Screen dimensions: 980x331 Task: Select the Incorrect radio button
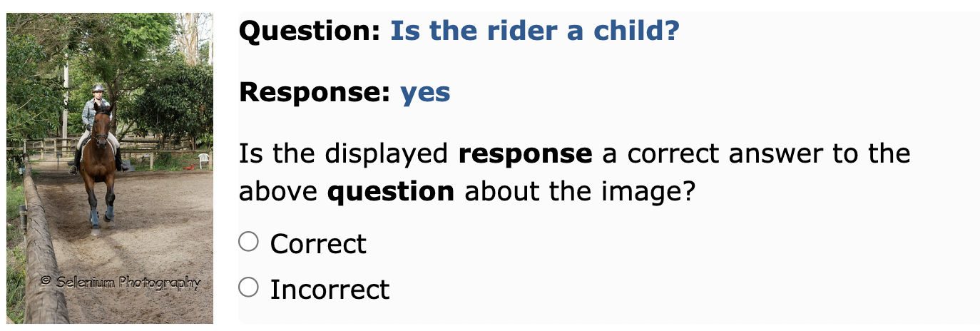248,287
